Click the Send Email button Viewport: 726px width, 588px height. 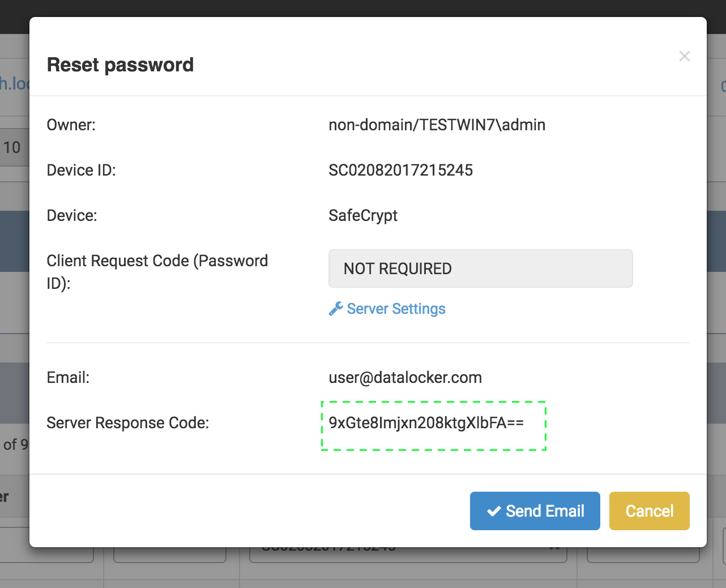pyautogui.click(x=535, y=511)
